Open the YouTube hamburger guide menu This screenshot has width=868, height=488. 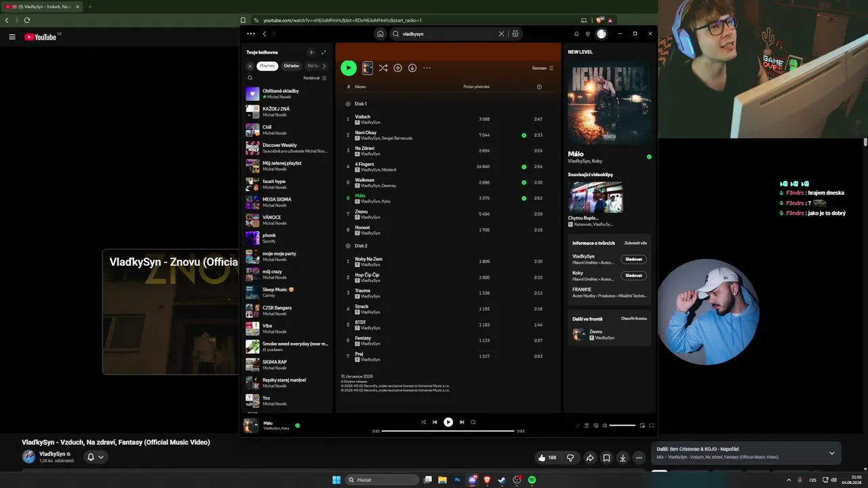pyautogui.click(x=12, y=37)
